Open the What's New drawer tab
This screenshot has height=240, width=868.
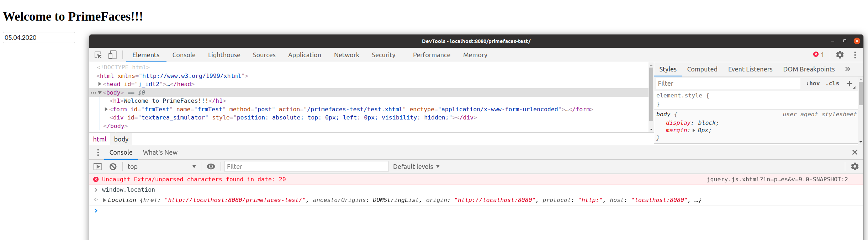(x=160, y=153)
